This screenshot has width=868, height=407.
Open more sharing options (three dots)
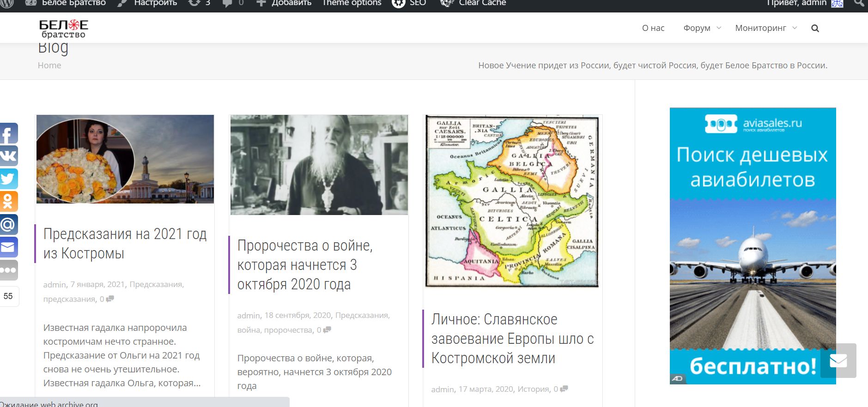pyautogui.click(x=8, y=270)
